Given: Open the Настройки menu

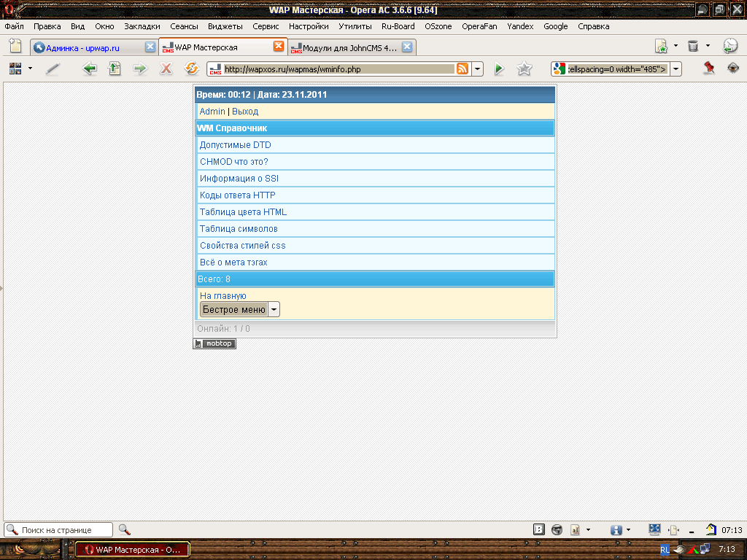Looking at the screenshot, I should (309, 26).
